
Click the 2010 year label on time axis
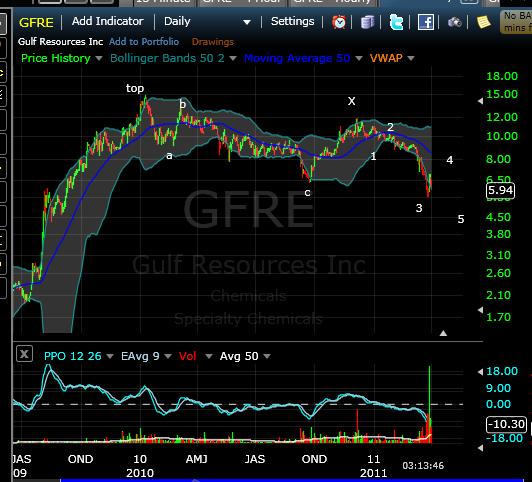tap(140, 473)
